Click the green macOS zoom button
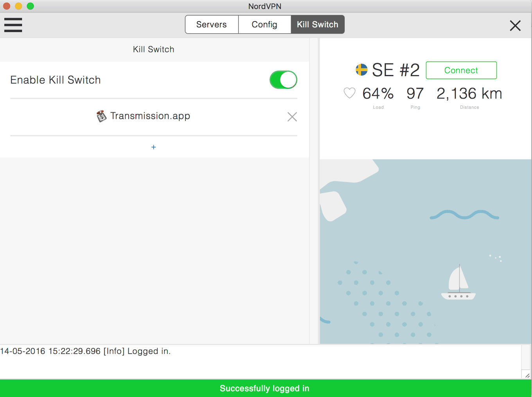 (30, 6)
